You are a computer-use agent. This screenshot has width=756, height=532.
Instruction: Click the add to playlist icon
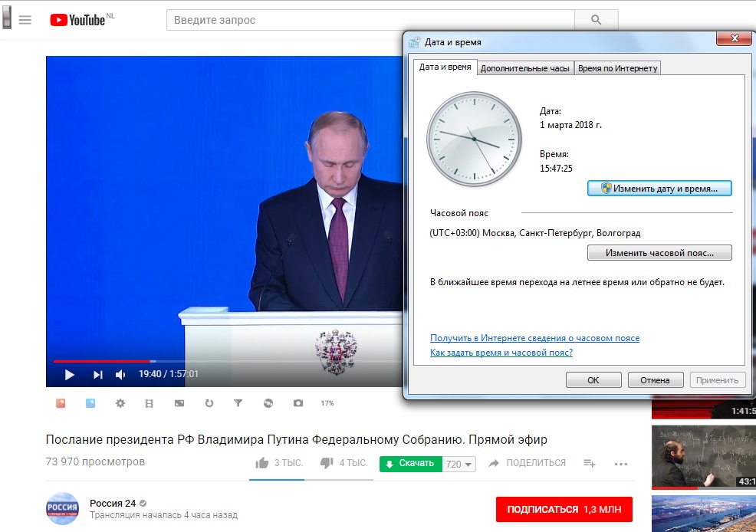point(589,464)
